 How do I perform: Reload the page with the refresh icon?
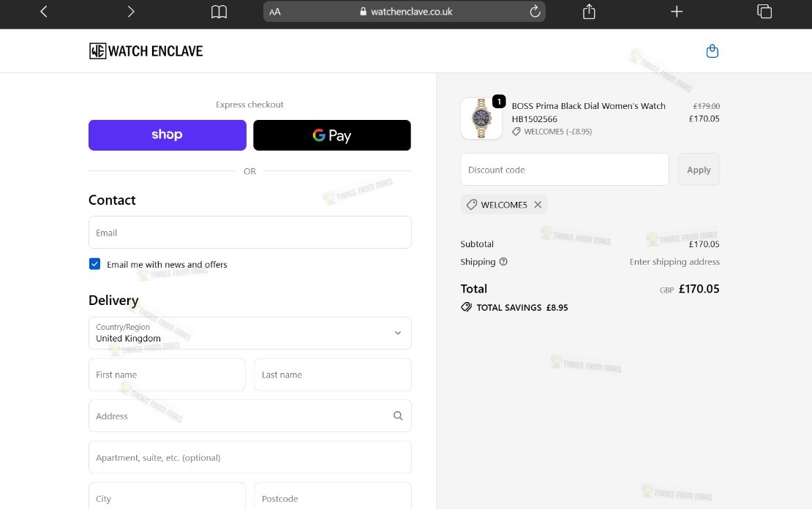coord(535,12)
